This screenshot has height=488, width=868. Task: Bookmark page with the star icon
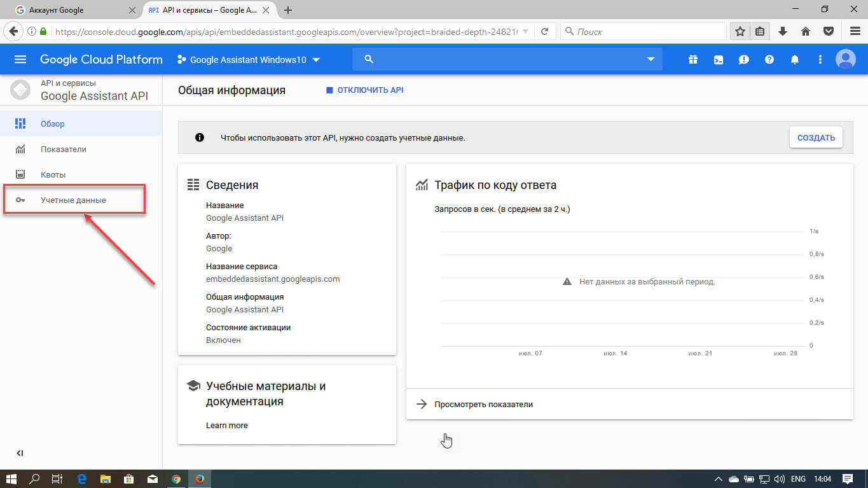coord(740,31)
